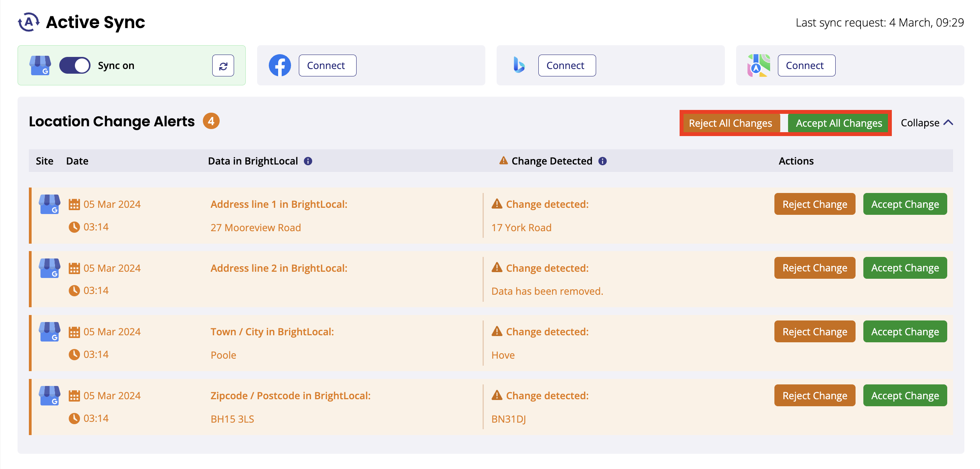Select the Facebook icon
This screenshot has width=980, height=469.
point(279,65)
